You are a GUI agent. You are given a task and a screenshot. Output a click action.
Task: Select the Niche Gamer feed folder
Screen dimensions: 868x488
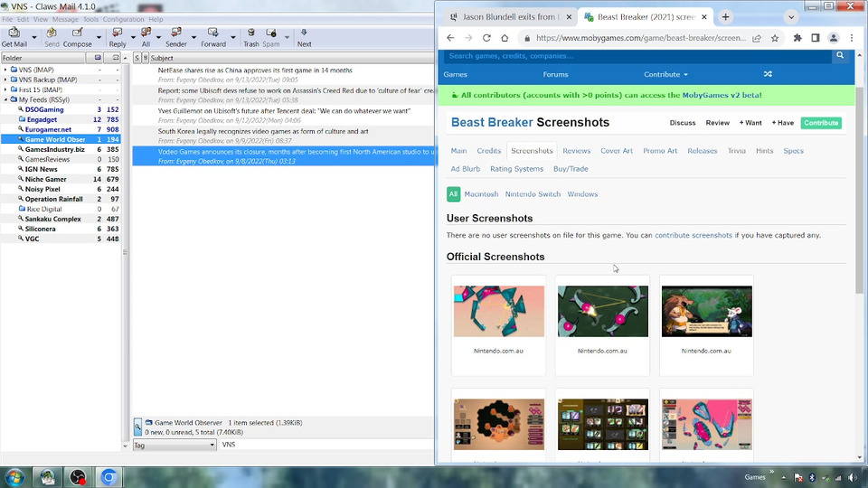coord(45,179)
